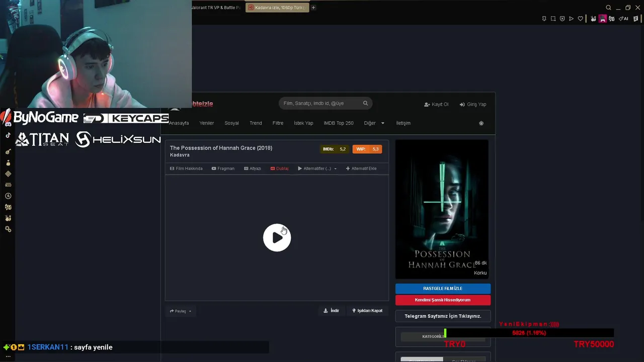644x362 pixels.
Task: Open the IMDB Top 250 list
Action: tap(339, 123)
